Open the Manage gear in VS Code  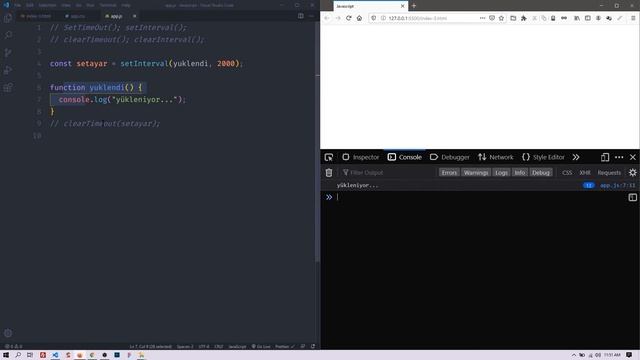tap(8, 333)
